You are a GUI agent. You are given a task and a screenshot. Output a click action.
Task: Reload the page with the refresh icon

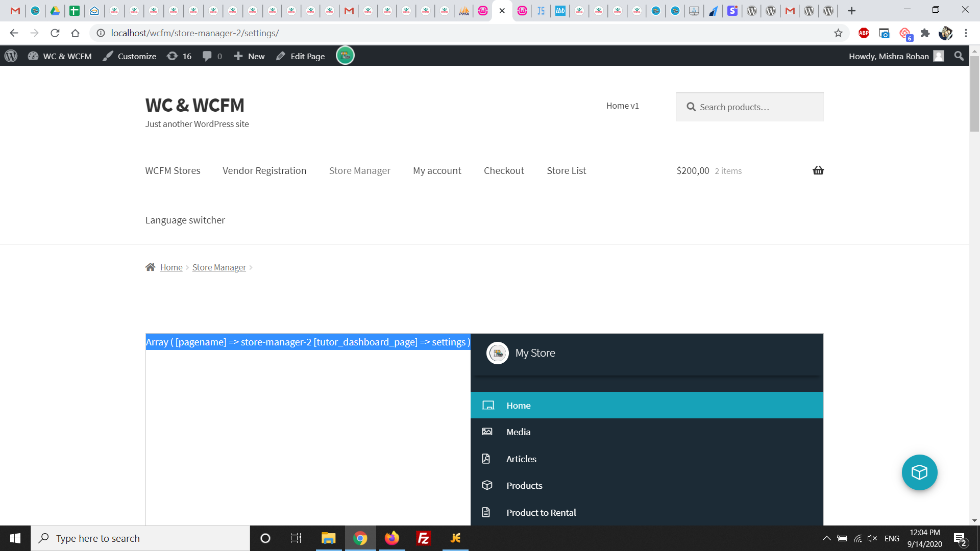click(x=55, y=33)
